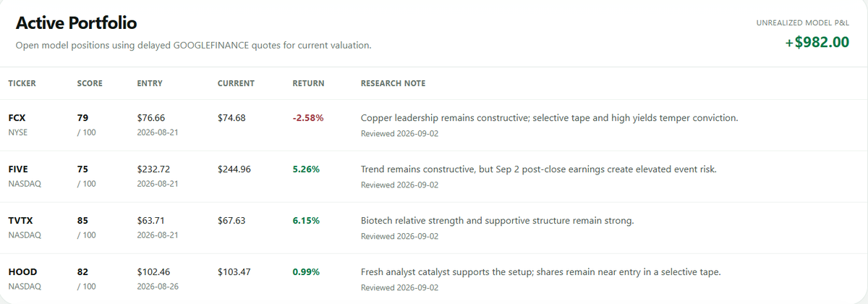Select the FCX ticker symbol
868x304 pixels.
(x=17, y=117)
